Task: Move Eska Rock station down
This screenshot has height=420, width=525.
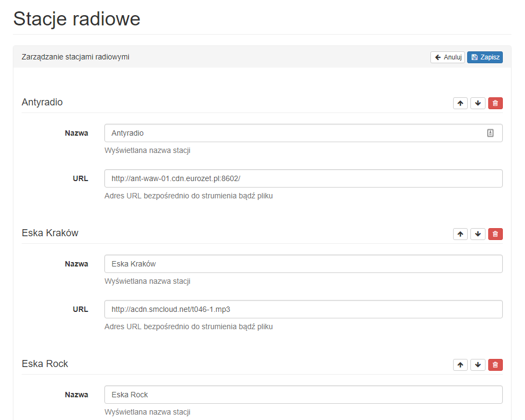Action: 478,365
